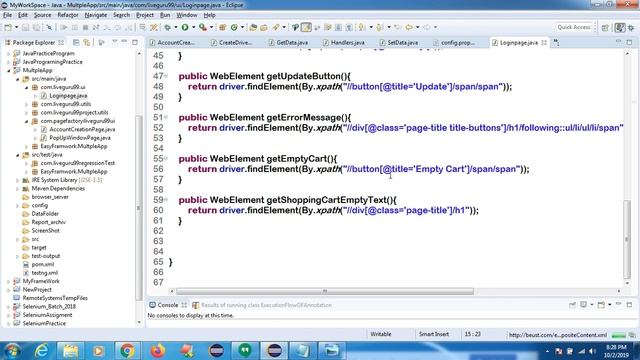Image resolution: width=640 pixels, height=360 pixels.
Task: Switch to the GetData.java editor tab
Action: [289, 42]
